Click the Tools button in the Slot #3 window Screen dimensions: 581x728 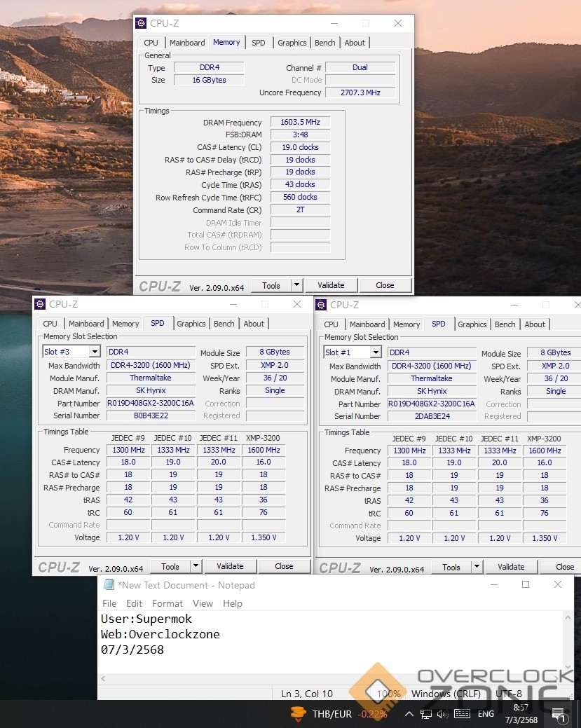(x=170, y=566)
